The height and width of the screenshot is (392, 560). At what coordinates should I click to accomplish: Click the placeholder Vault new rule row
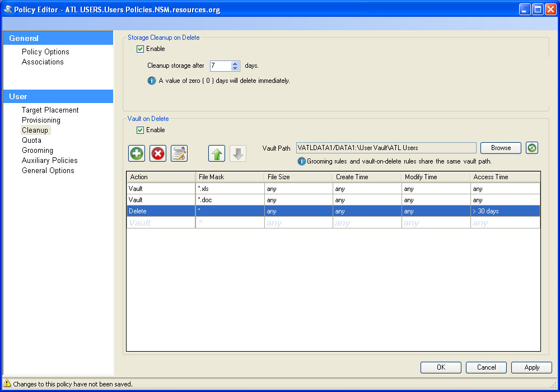pos(333,223)
